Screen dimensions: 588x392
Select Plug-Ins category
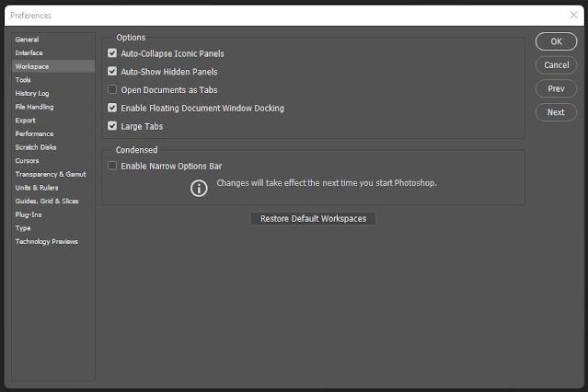tap(53, 214)
